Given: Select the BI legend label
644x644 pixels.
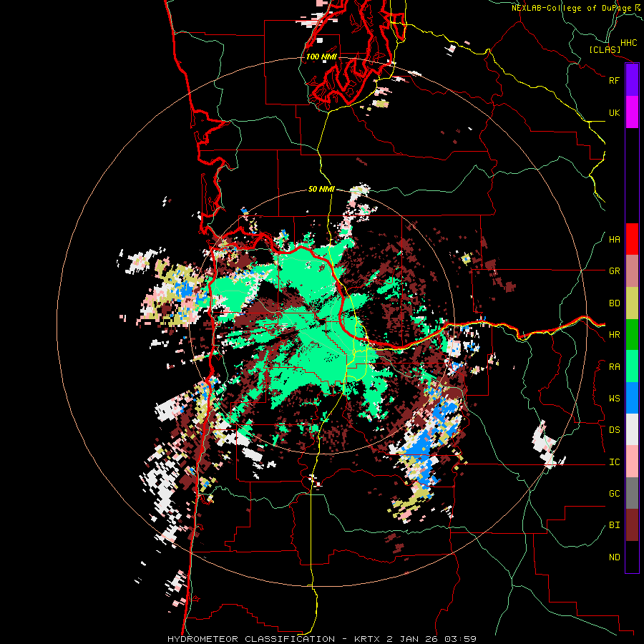Looking at the screenshot, I should pyautogui.click(x=614, y=525).
